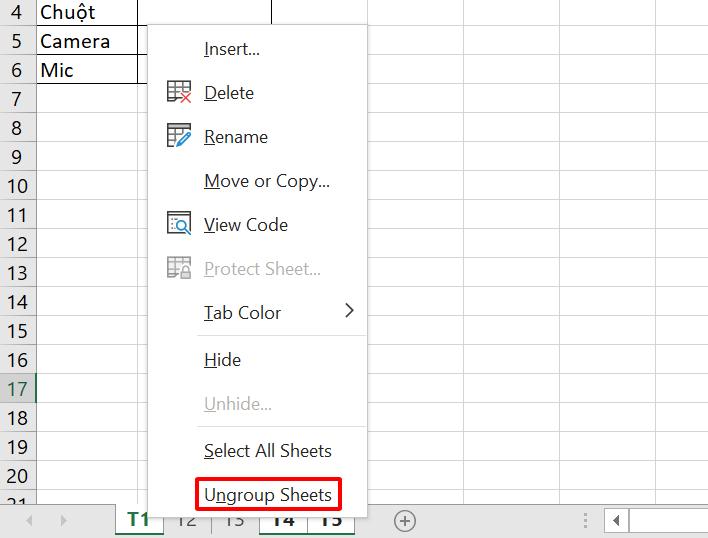Select row header 4
This screenshot has height=538, width=708.
[18, 12]
